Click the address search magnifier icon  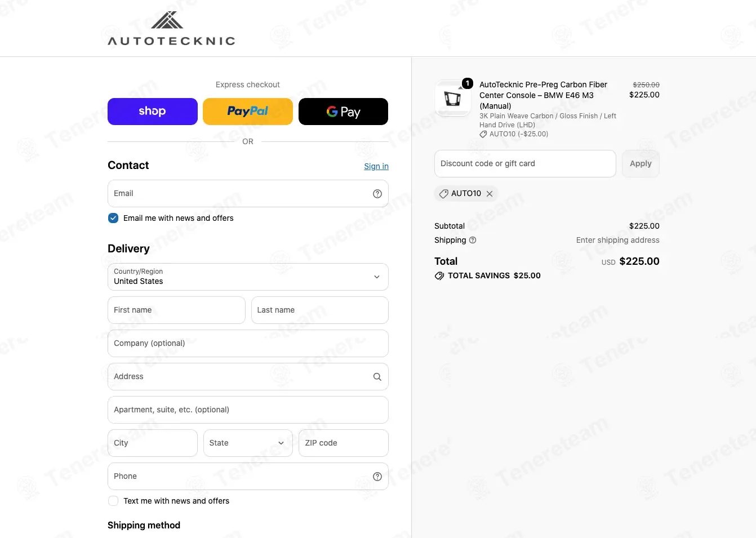click(377, 377)
